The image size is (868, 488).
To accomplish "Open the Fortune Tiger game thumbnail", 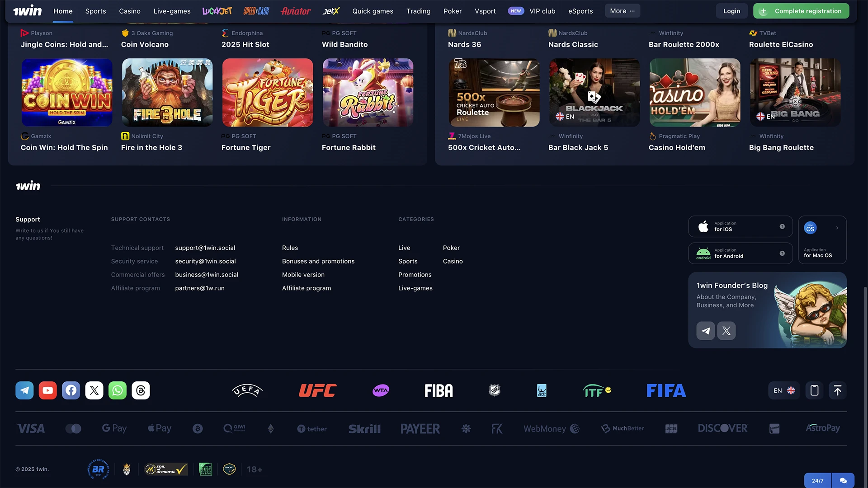I will coord(268,93).
